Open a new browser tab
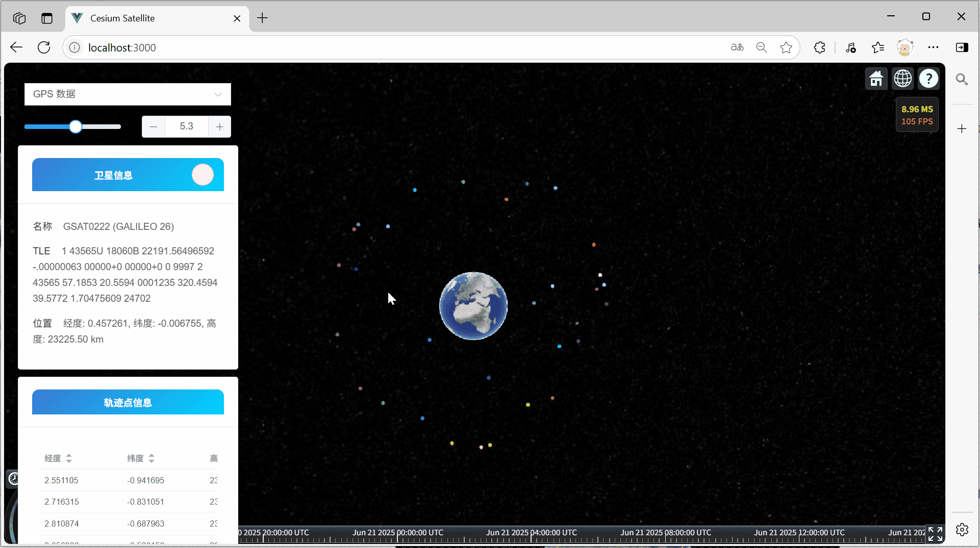 (x=262, y=18)
